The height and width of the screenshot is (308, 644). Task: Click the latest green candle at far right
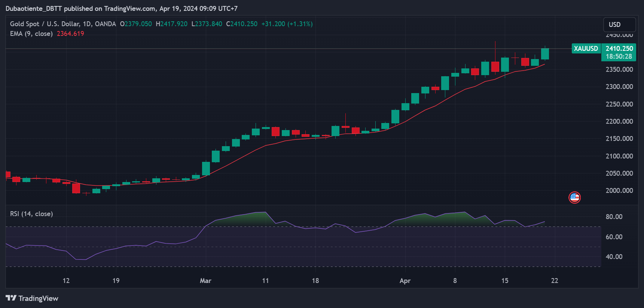tap(545, 54)
